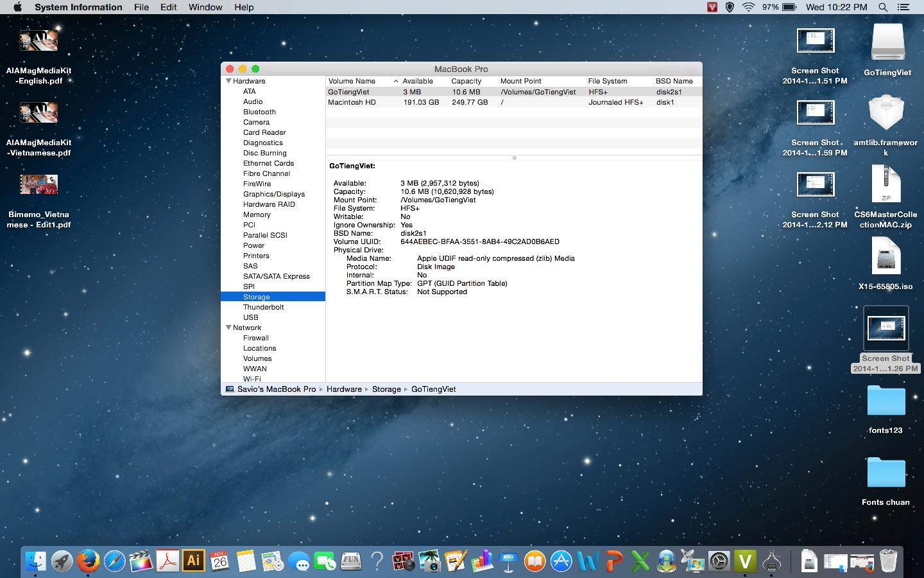
Task: Select Power in the sidebar
Action: pos(253,245)
